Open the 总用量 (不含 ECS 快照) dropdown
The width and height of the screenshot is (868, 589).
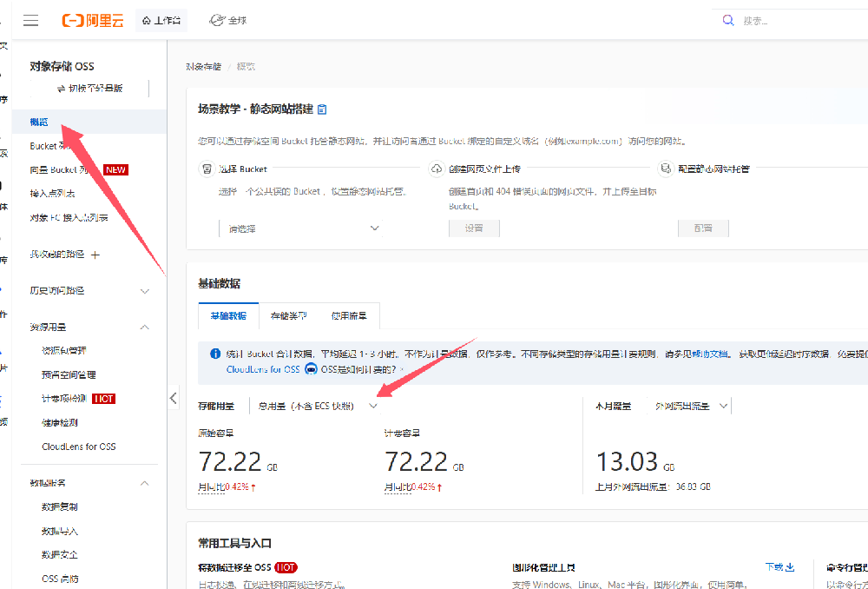click(316, 406)
